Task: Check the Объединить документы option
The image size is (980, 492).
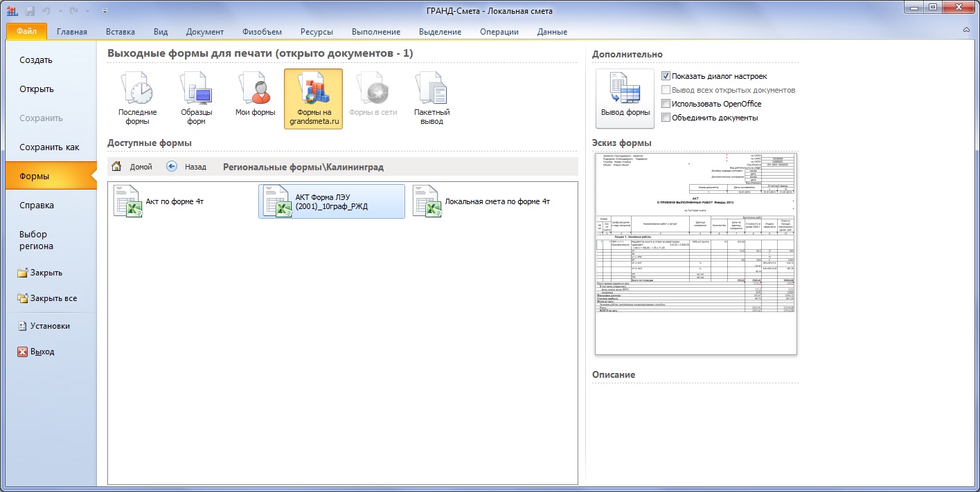Action: coord(666,118)
